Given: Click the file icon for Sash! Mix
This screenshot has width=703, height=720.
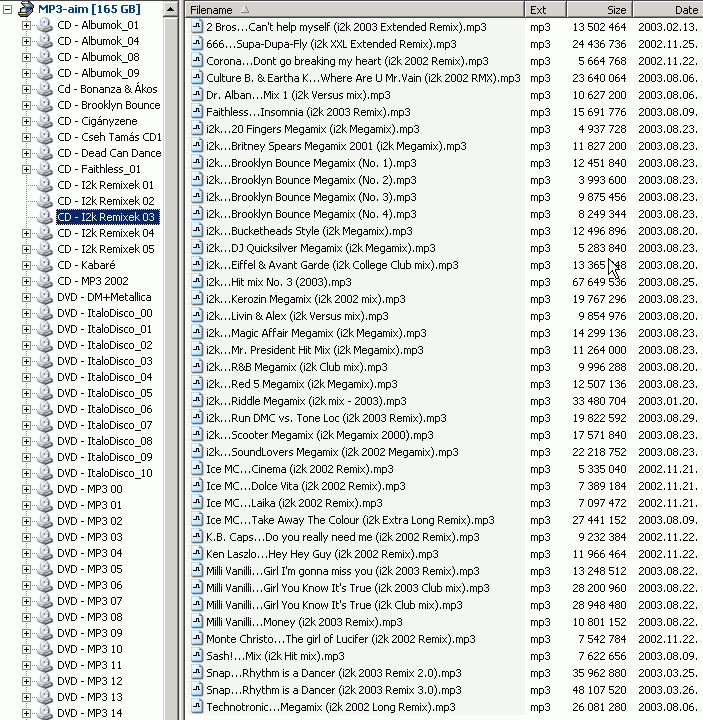Looking at the screenshot, I should coord(197,656).
